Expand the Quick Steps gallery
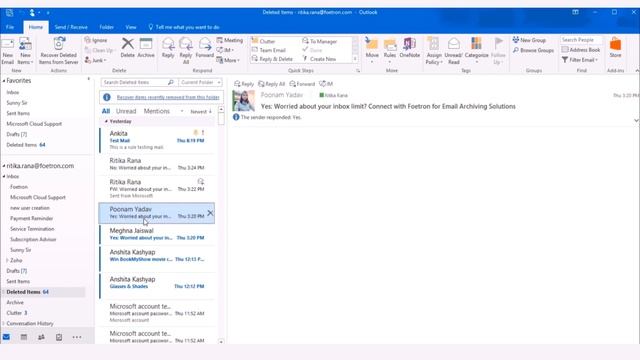 [x=355, y=59]
